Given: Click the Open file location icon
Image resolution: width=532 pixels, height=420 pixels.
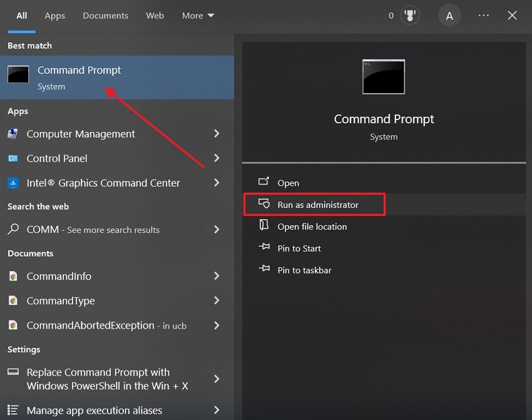Looking at the screenshot, I should [x=263, y=225].
